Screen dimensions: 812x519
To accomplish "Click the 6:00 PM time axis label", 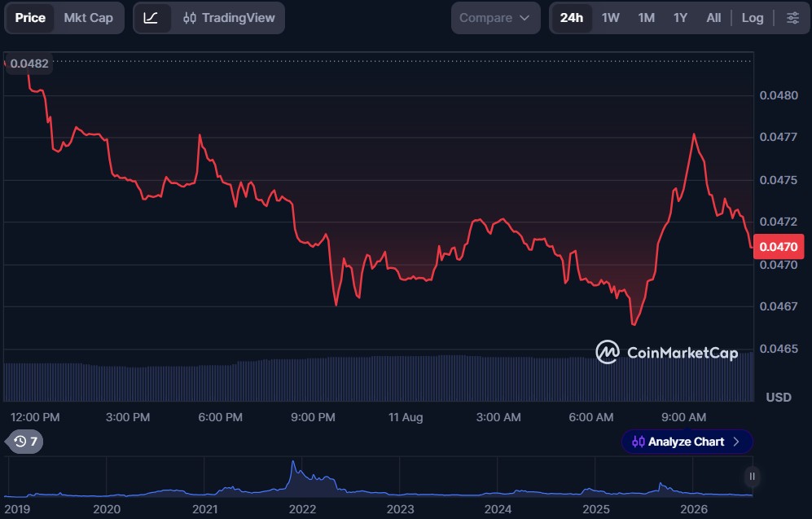I will [x=220, y=417].
